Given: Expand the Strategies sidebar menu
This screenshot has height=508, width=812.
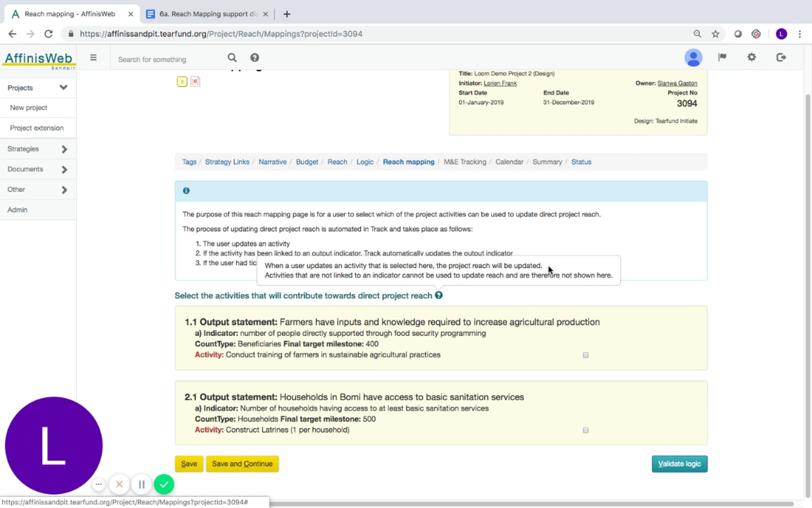Looking at the screenshot, I should (38, 149).
